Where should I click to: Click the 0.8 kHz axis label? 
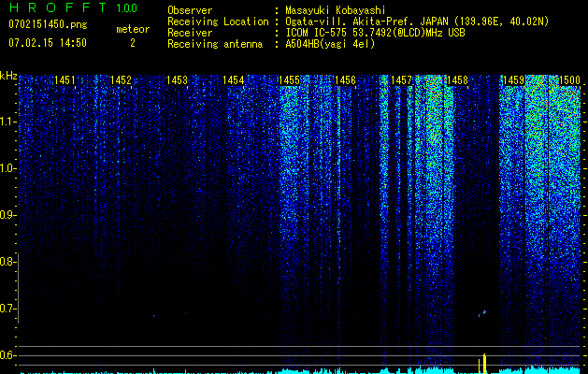click(x=7, y=262)
